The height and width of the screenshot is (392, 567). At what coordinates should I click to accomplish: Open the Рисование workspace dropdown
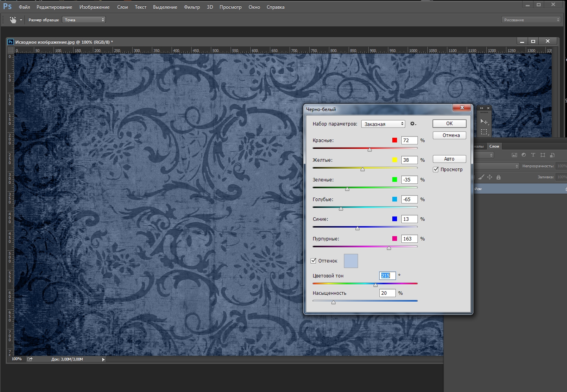531,20
